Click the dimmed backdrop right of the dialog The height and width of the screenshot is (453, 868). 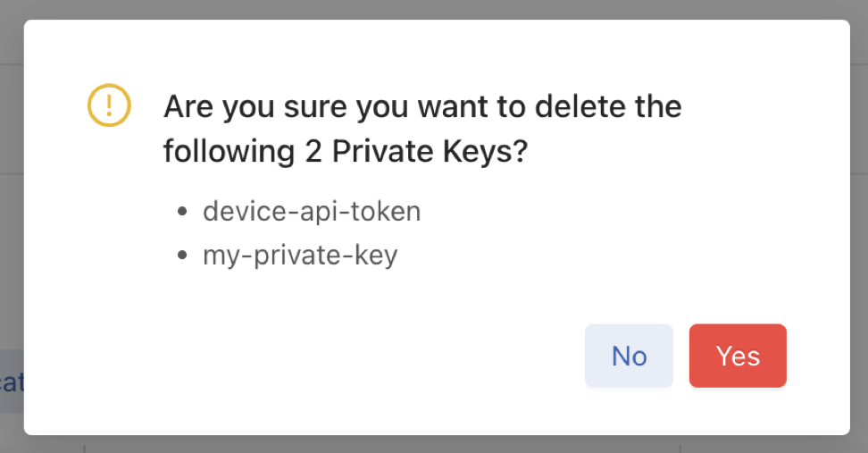pos(859,223)
